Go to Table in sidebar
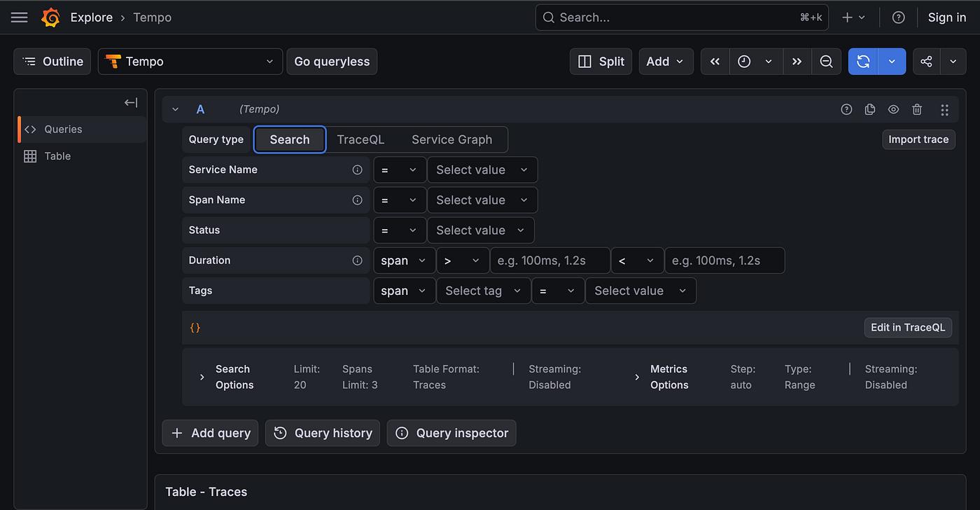 (x=83, y=156)
